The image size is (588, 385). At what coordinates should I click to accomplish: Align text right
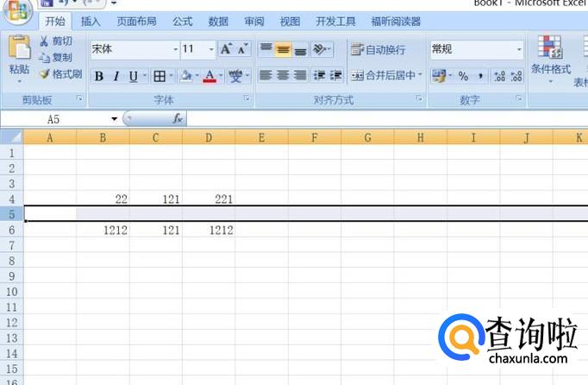(x=300, y=75)
